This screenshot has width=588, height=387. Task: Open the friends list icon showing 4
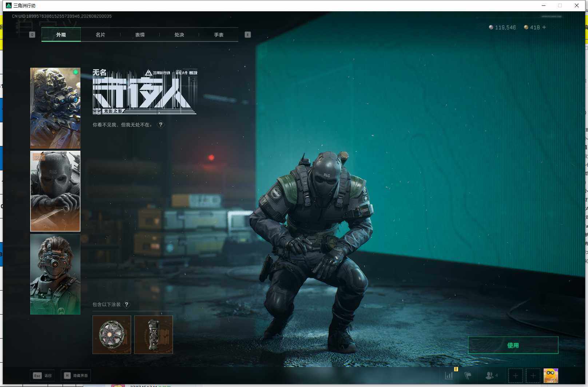(x=492, y=375)
